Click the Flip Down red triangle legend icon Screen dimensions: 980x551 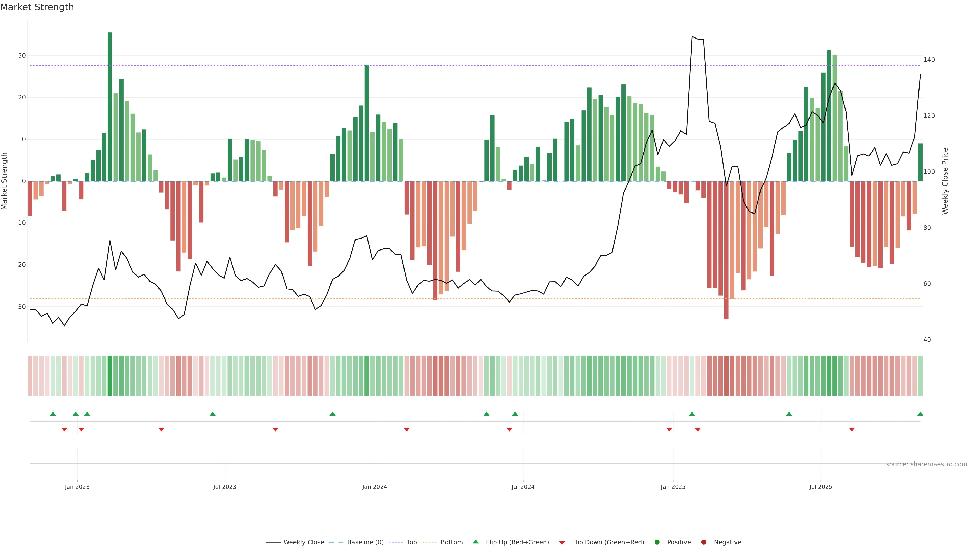click(x=562, y=543)
